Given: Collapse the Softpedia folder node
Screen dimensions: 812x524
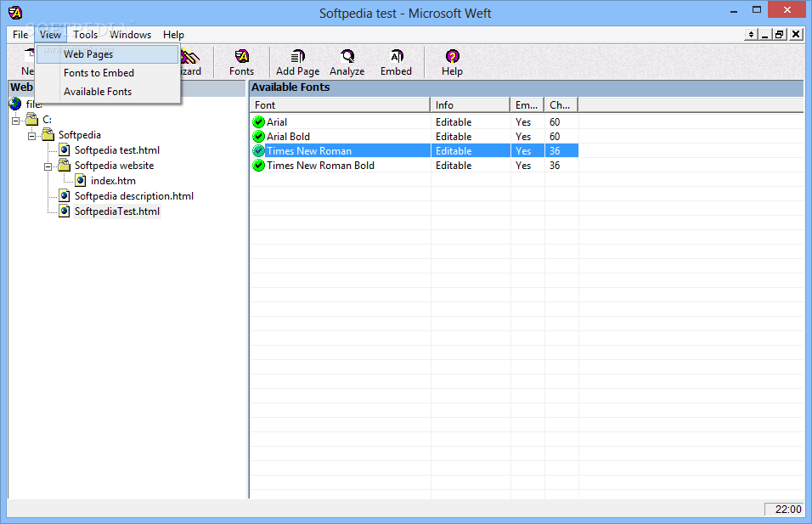Looking at the screenshot, I should click(x=32, y=136).
